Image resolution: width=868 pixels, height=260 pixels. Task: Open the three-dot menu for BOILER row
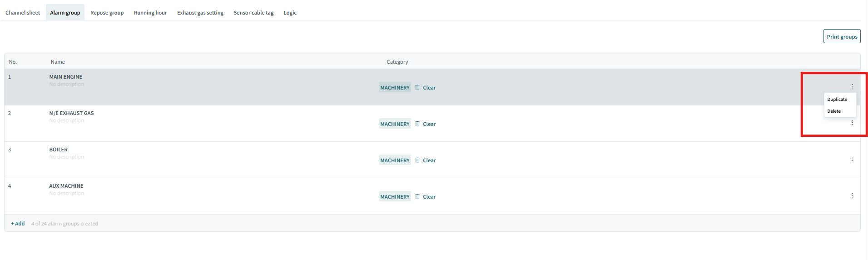point(852,159)
